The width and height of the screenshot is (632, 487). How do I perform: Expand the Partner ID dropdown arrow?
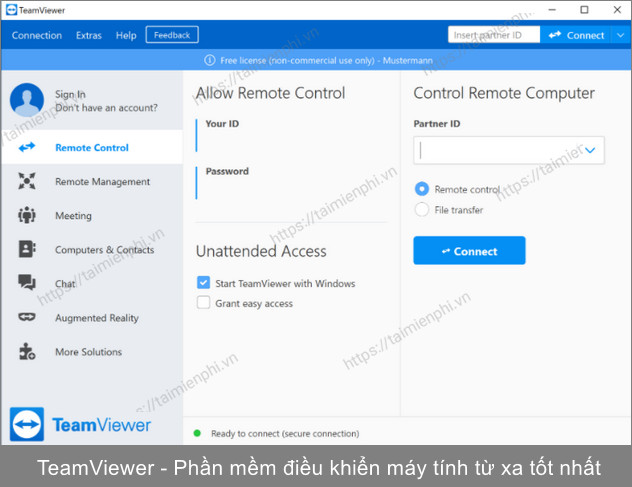(x=590, y=150)
